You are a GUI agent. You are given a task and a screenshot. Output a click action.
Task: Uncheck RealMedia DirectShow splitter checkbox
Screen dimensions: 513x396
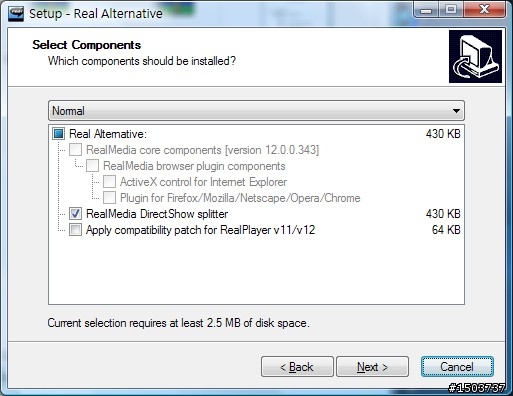coord(75,214)
